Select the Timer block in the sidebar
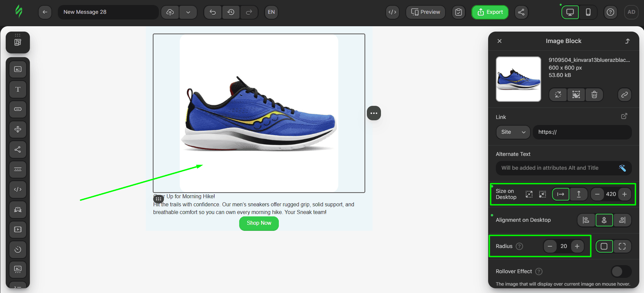Viewport: 644px width, 293px height. tap(18, 250)
